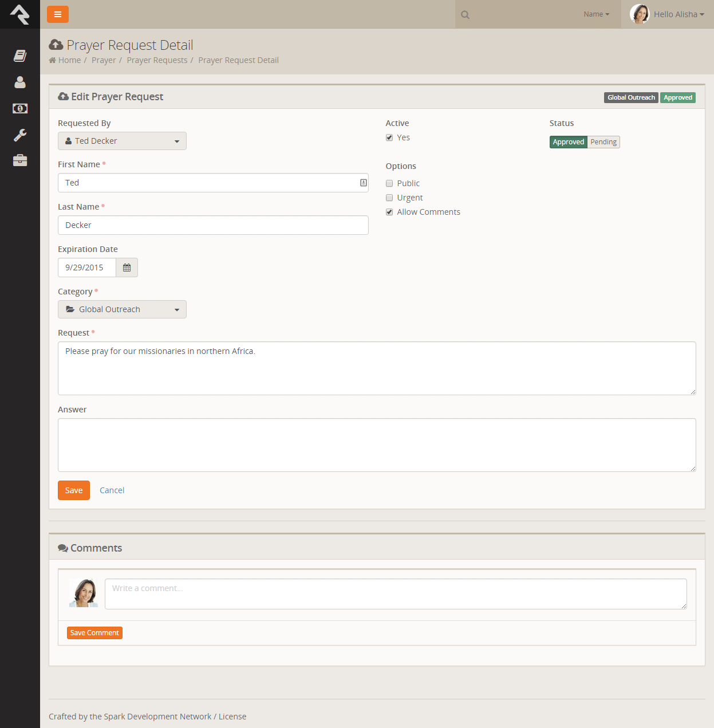
Task: Click the avatar photo in Comments section
Action: pyautogui.click(x=84, y=593)
